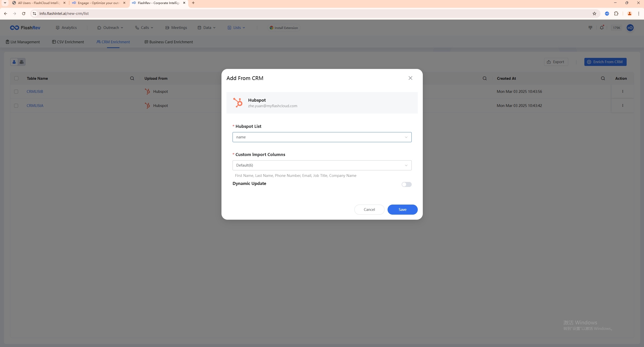Viewport: 644px width, 347px height.
Task: Select the group people view icon
Action: click(x=22, y=62)
